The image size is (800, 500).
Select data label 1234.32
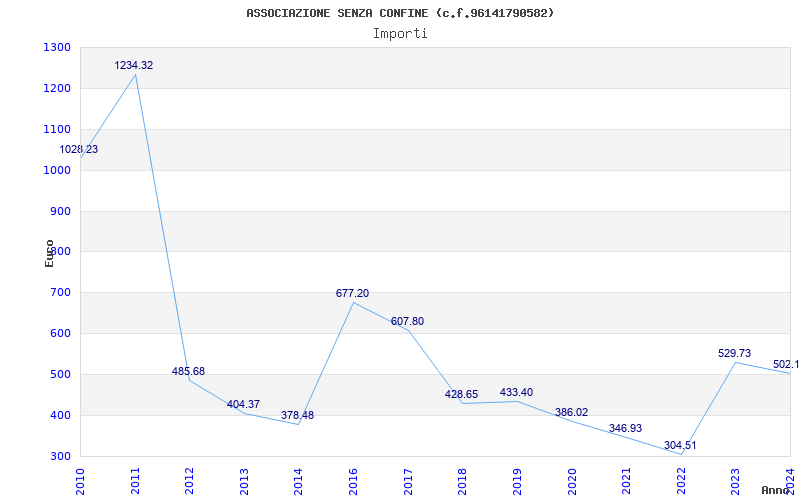(x=134, y=65)
